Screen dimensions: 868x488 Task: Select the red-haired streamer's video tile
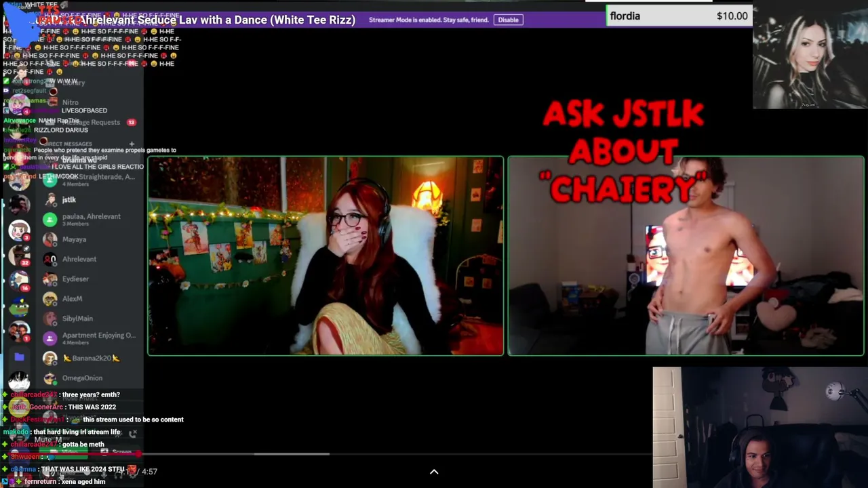(325, 256)
